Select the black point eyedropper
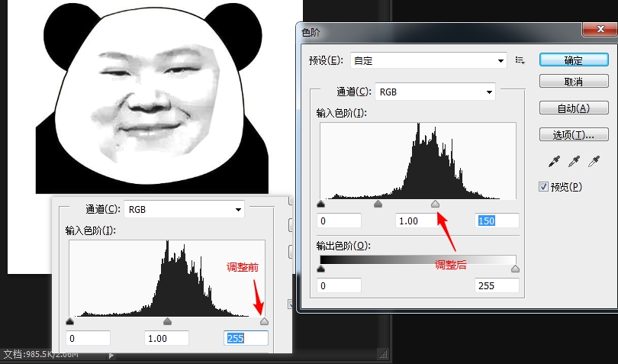The width and height of the screenshot is (618, 364). click(554, 161)
